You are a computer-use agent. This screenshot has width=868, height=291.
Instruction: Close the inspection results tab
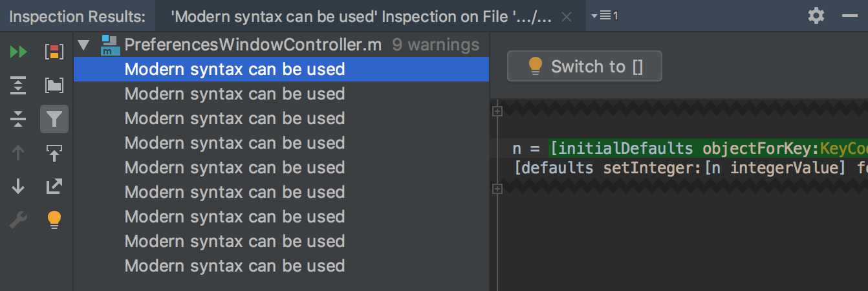coord(567,17)
